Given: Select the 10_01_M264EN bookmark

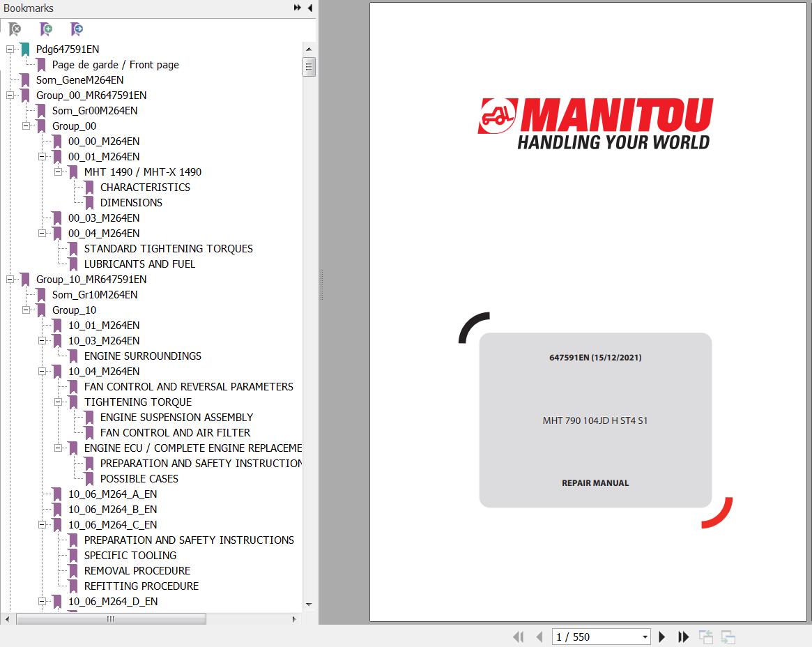Looking at the screenshot, I should [x=104, y=326].
